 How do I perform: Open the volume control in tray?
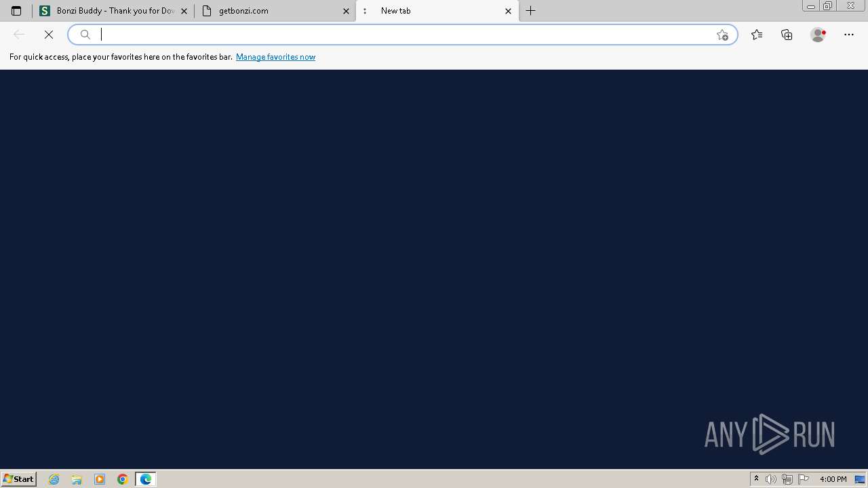click(x=771, y=479)
